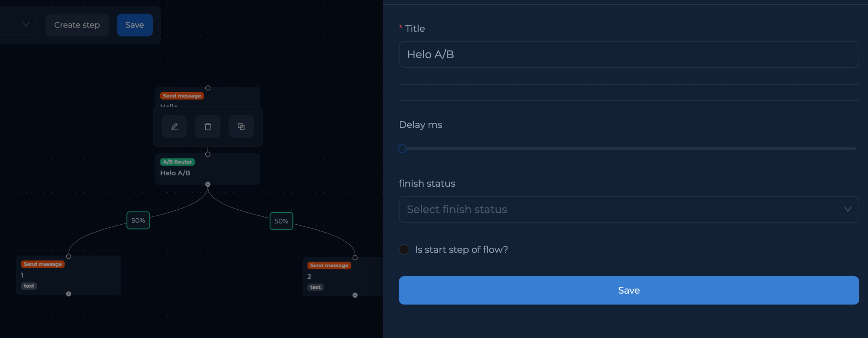
Task: Click chevron arrow of finish status field
Action: pyautogui.click(x=847, y=209)
